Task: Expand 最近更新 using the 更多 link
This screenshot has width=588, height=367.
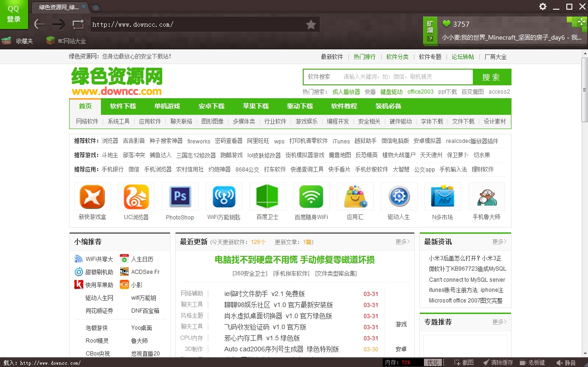Action: click(402, 241)
